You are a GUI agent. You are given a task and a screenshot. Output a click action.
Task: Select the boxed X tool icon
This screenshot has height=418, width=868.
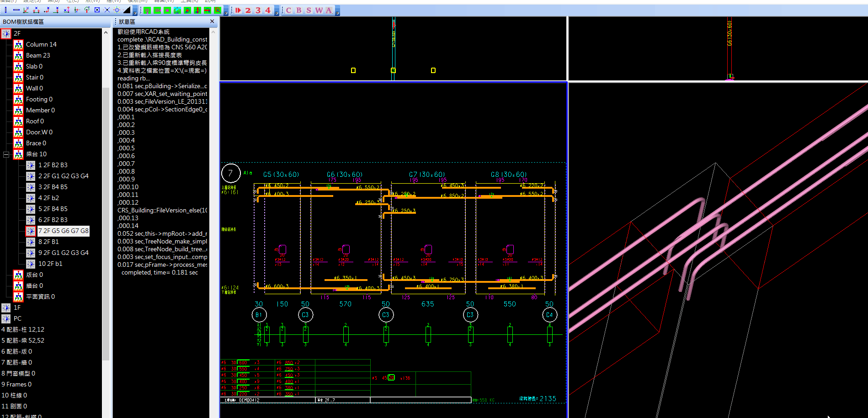coord(97,10)
